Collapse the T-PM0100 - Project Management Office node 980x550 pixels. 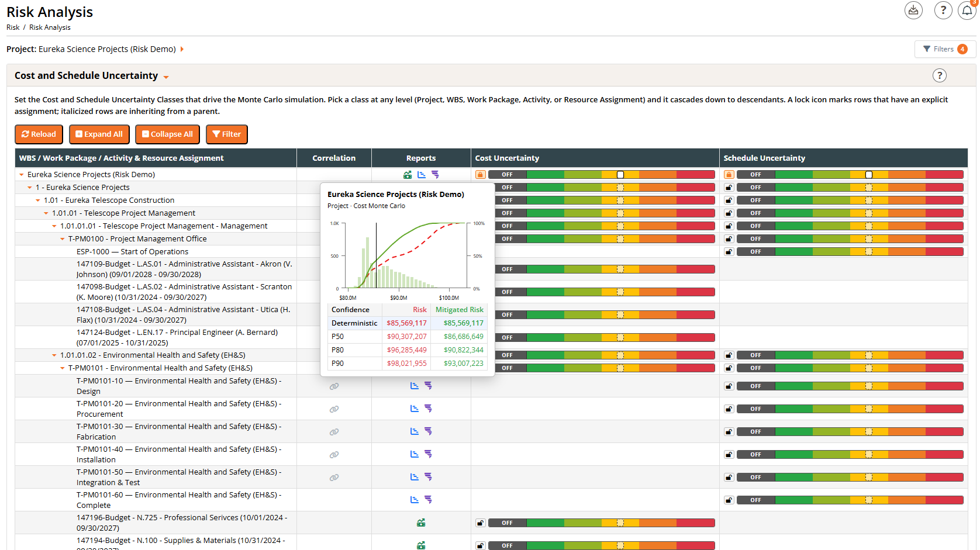pos(63,239)
